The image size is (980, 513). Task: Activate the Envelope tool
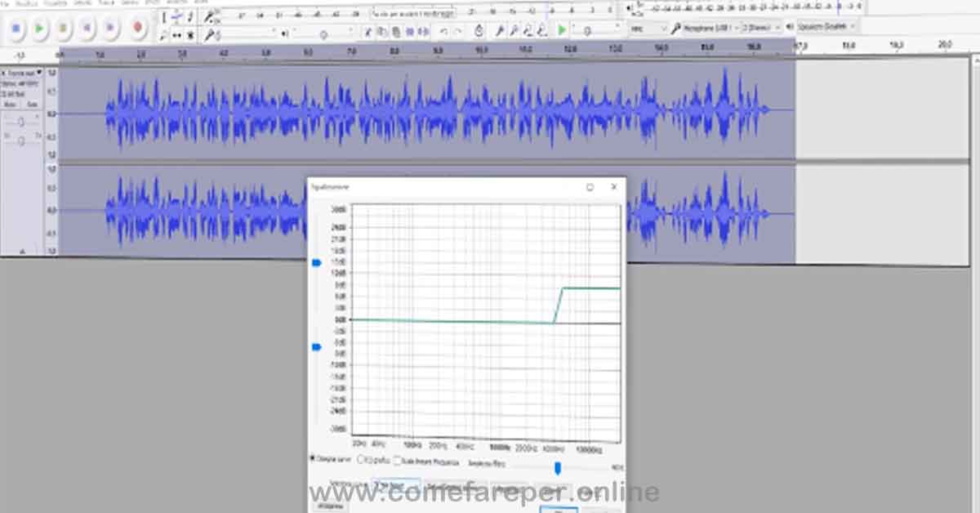pos(176,17)
